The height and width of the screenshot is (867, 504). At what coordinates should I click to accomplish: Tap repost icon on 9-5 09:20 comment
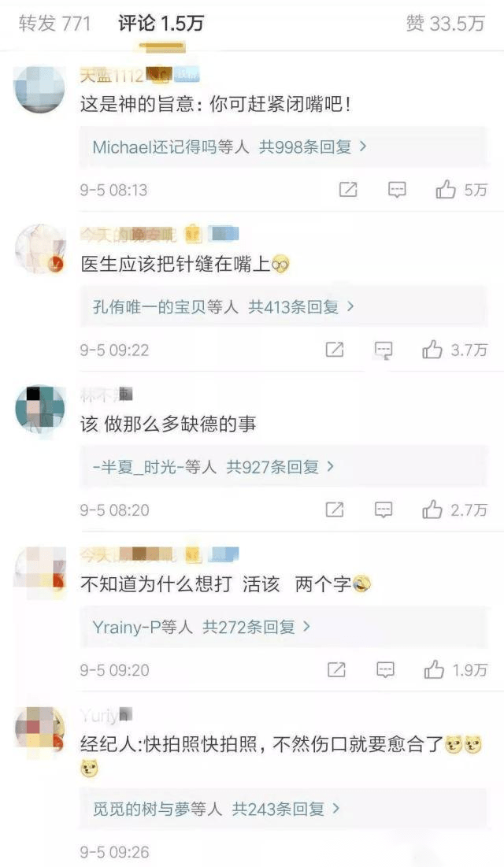coord(336,669)
